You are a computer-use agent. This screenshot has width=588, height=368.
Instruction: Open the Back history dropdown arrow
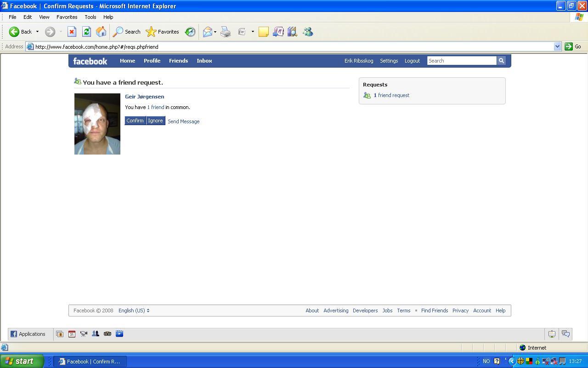(x=37, y=32)
